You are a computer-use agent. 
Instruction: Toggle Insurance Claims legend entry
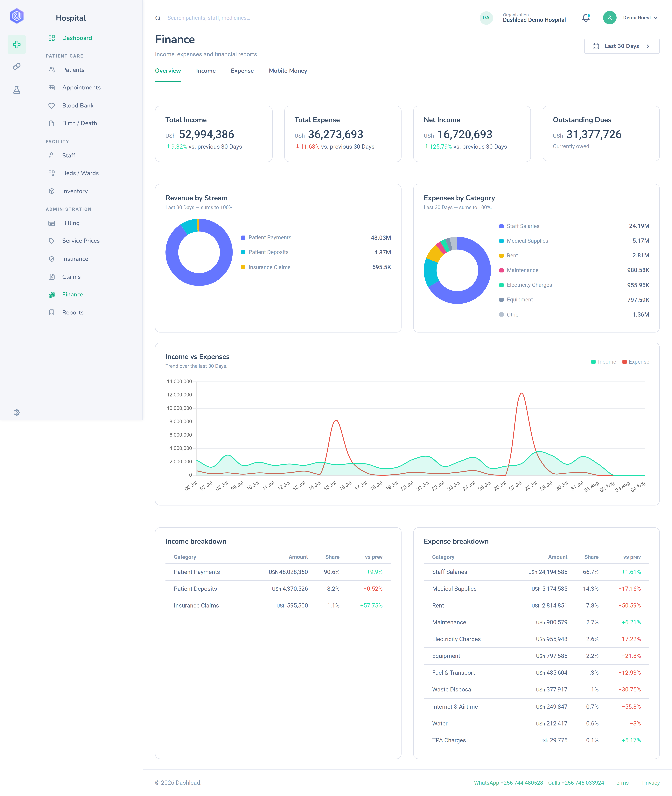(266, 267)
